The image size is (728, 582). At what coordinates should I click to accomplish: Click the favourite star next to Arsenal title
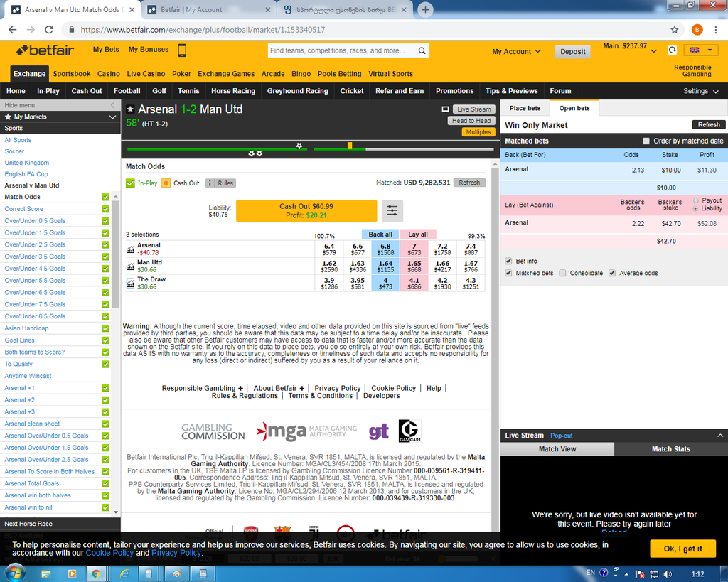click(x=131, y=109)
